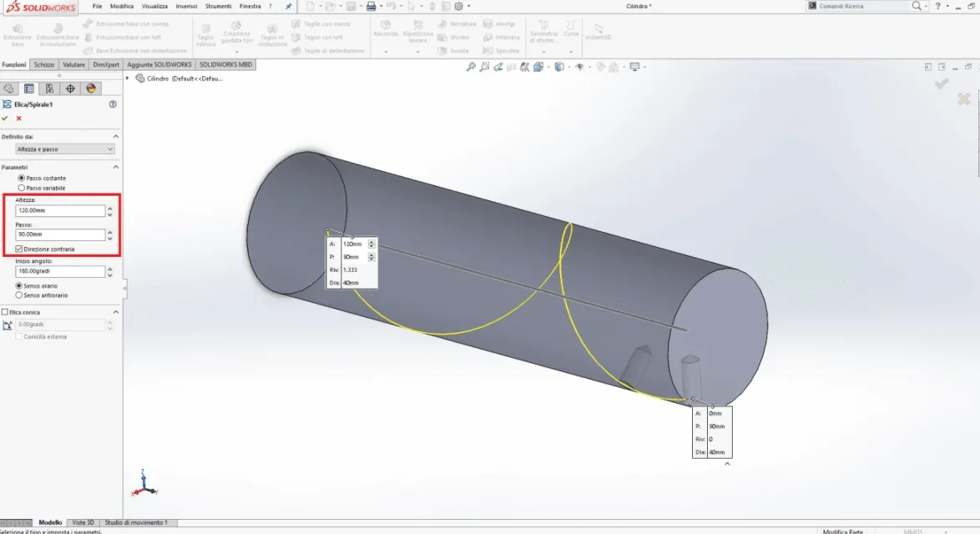The image size is (980, 534).
Task: Click the Passo spinner arrows
Action: (110, 235)
